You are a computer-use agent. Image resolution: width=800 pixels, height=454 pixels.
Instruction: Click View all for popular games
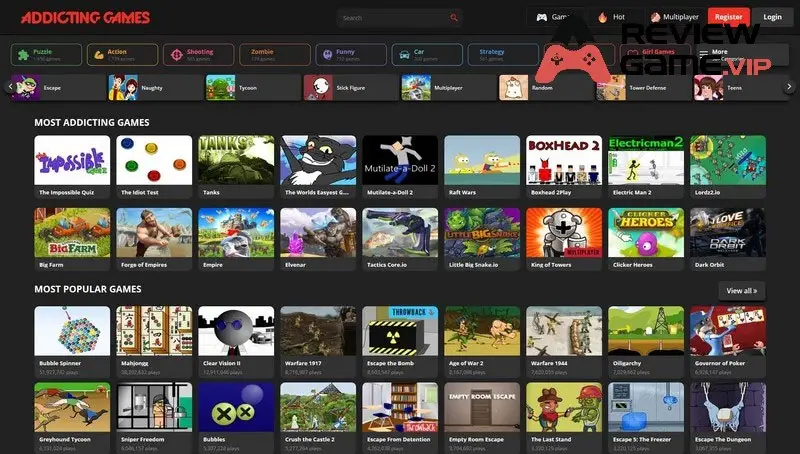[741, 291]
